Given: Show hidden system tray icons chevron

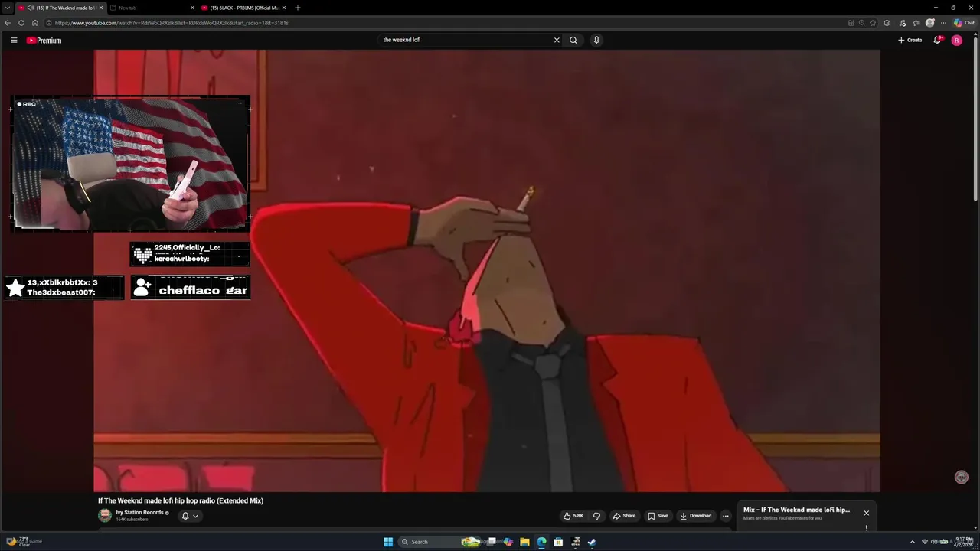Looking at the screenshot, I should (x=912, y=542).
